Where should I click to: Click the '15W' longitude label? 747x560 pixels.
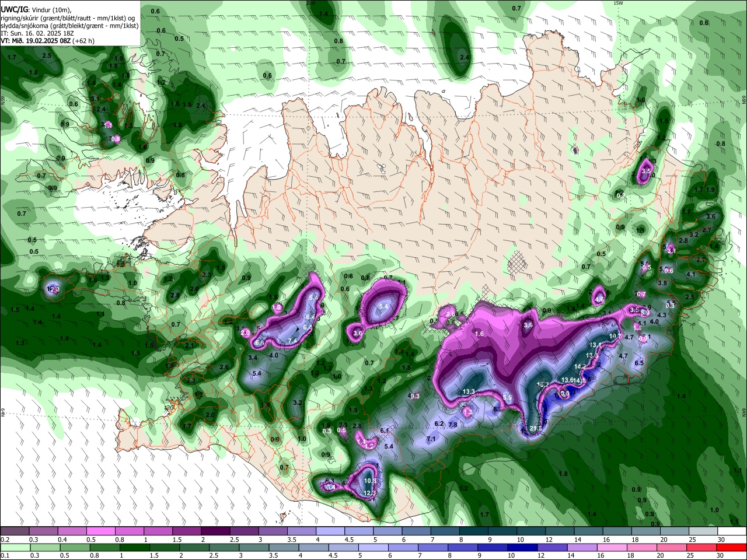point(618,3)
